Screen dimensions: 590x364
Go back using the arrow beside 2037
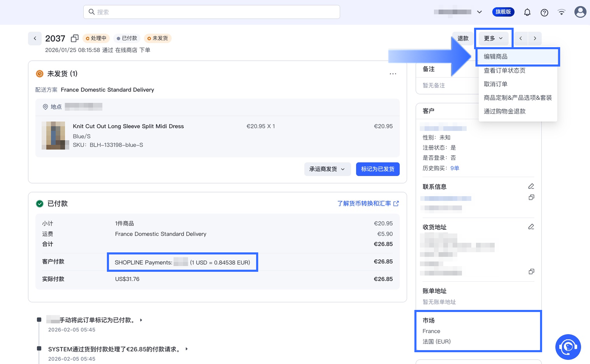point(35,38)
